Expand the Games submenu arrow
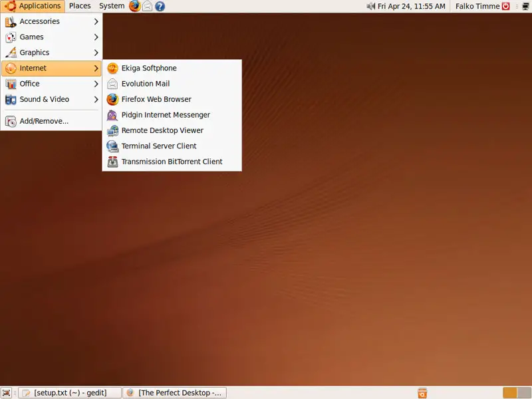This screenshot has width=532, height=399. point(96,37)
